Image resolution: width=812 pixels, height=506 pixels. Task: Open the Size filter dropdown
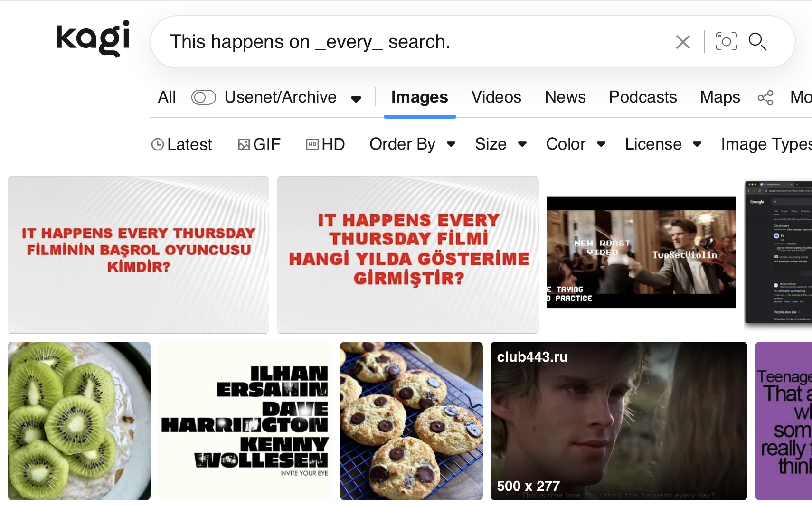point(501,144)
